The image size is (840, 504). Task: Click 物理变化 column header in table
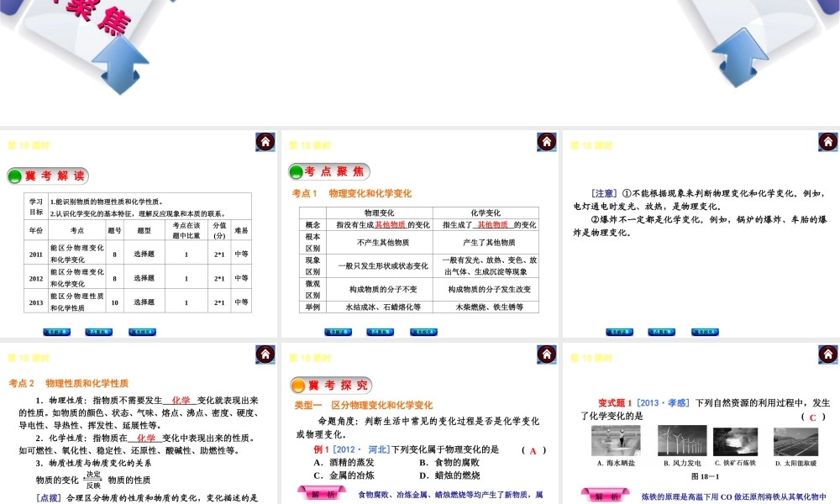pos(380,213)
